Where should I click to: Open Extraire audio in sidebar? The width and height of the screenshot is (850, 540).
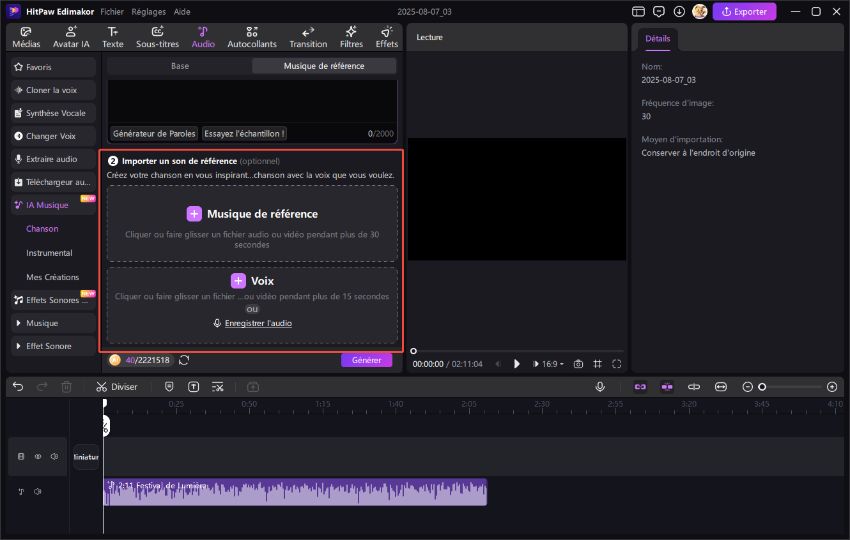tap(53, 159)
